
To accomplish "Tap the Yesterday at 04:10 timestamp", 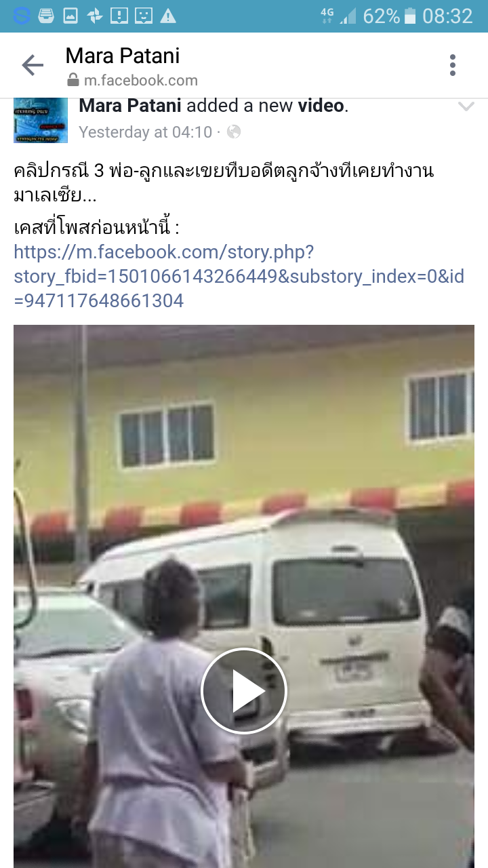I will click(x=145, y=132).
